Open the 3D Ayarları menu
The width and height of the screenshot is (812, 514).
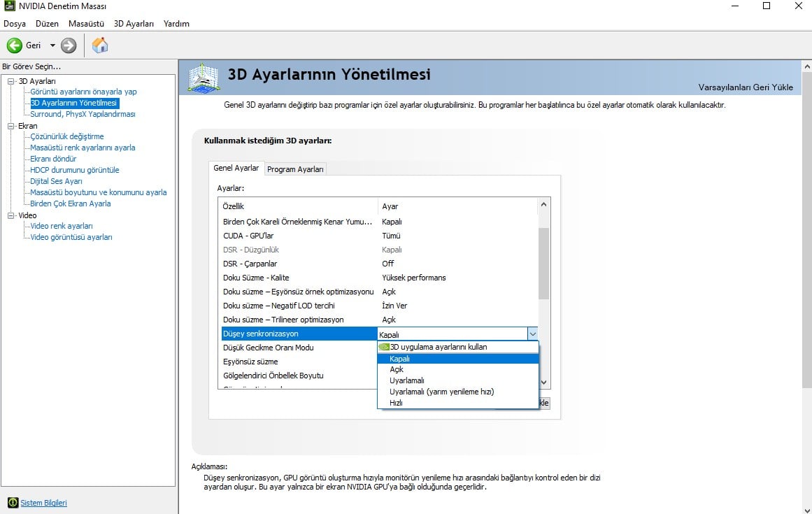point(134,24)
